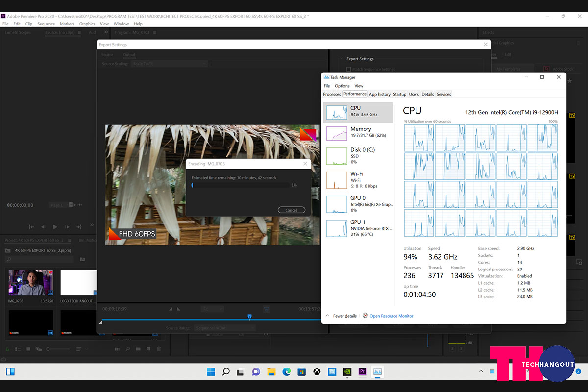Play the Source Monitor clip

point(55,227)
